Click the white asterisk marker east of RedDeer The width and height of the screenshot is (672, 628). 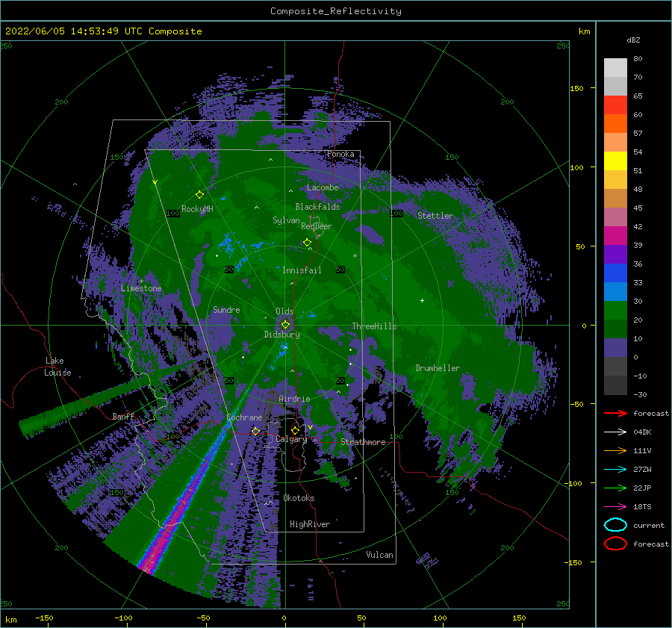(x=355, y=256)
